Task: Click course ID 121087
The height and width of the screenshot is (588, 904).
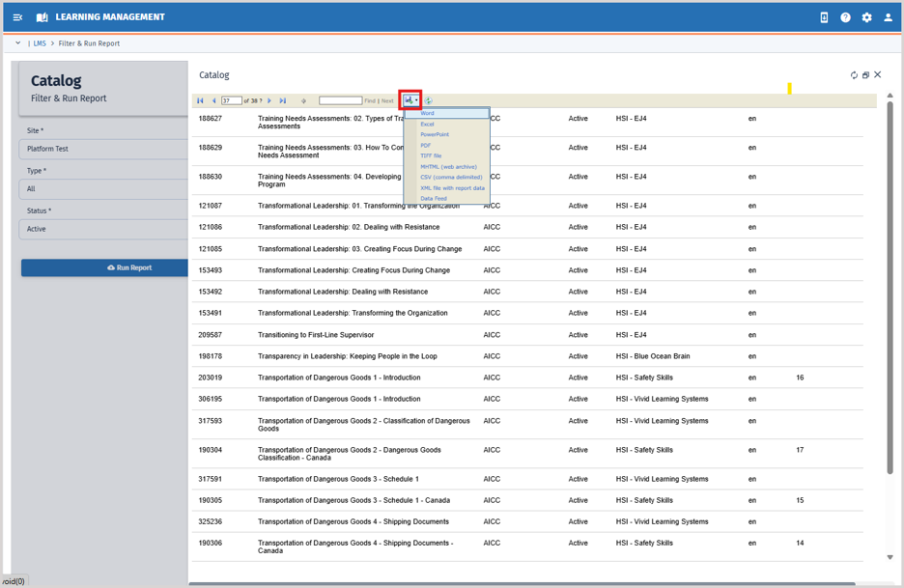Action: 210,206
